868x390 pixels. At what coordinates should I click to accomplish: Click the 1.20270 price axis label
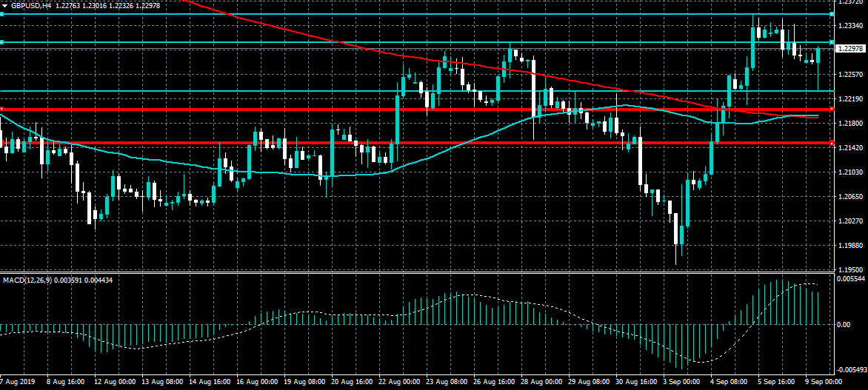(x=850, y=221)
